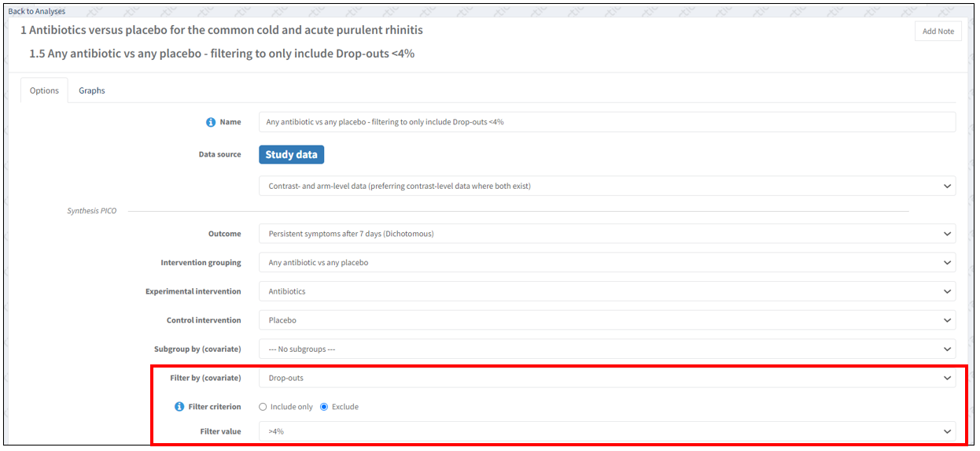Screen dimensions: 980x451
Task: Open the Control intervention Placebo dropdown
Action: pos(606,320)
